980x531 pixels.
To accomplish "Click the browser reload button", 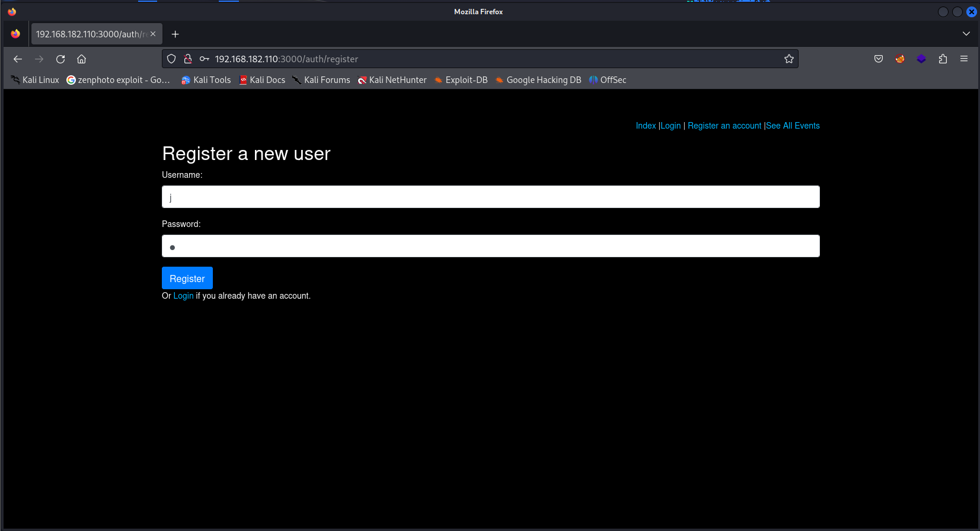I will tap(60, 59).
